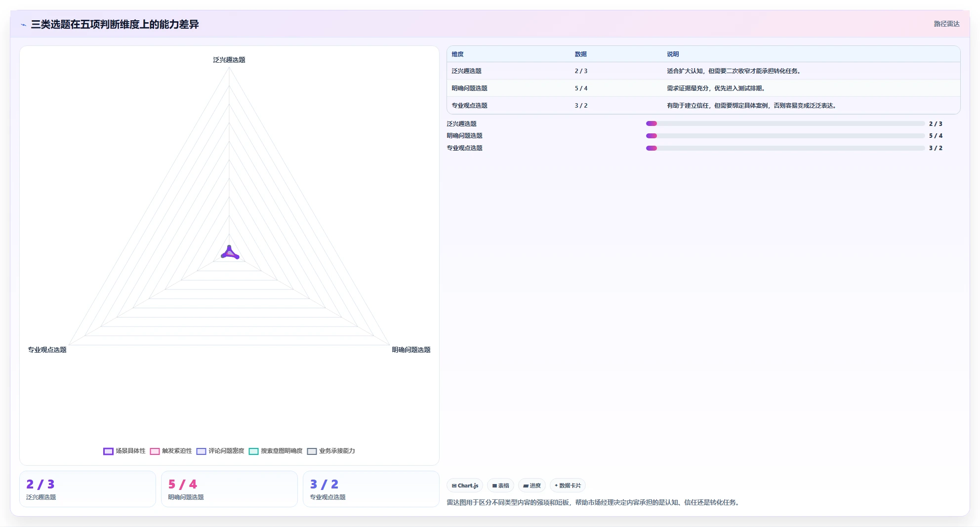The height and width of the screenshot is (527, 980).
Task: Click the Chart.js tag chip
Action: [465, 486]
